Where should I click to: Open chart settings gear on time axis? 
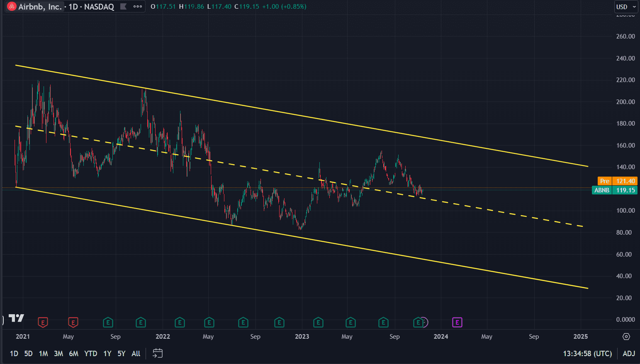point(626,337)
